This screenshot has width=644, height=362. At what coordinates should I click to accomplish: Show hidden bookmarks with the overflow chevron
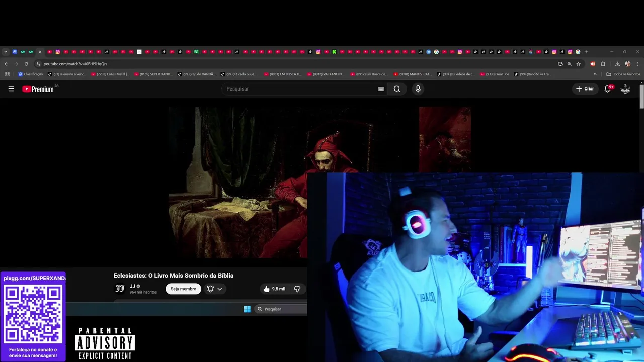(x=595, y=74)
